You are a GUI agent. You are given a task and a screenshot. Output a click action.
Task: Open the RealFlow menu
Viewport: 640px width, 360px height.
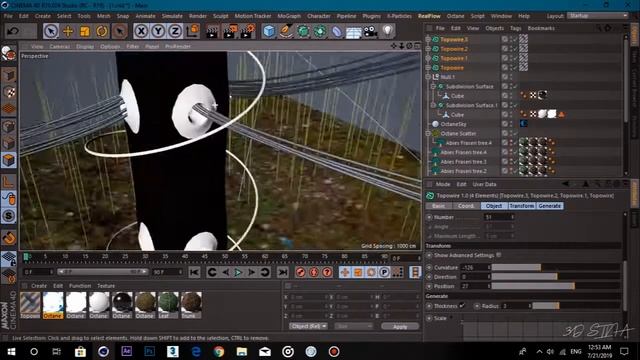point(429,16)
